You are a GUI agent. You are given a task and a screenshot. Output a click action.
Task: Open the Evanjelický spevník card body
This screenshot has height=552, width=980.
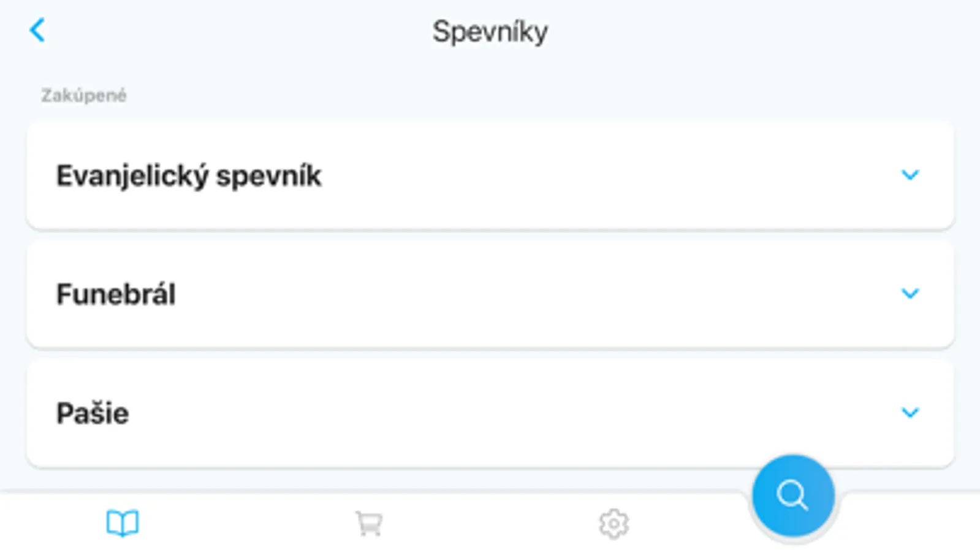[x=552, y=176]
